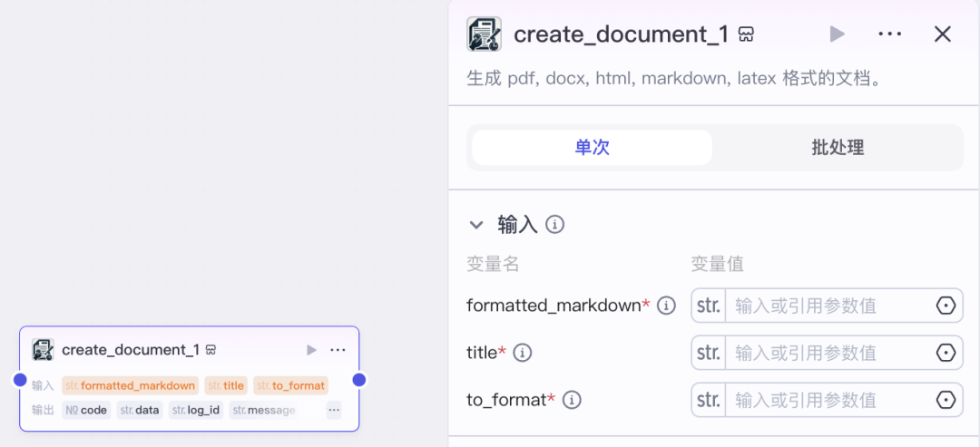Show info for the title variable
The height and width of the screenshot is (447, 980).
pos(523,353)
